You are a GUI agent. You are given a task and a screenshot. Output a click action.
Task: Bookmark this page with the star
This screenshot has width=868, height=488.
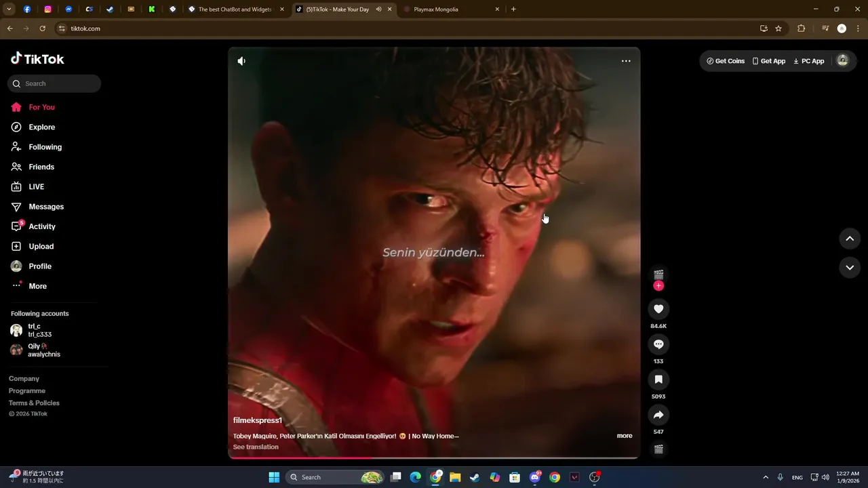(778, 28)
